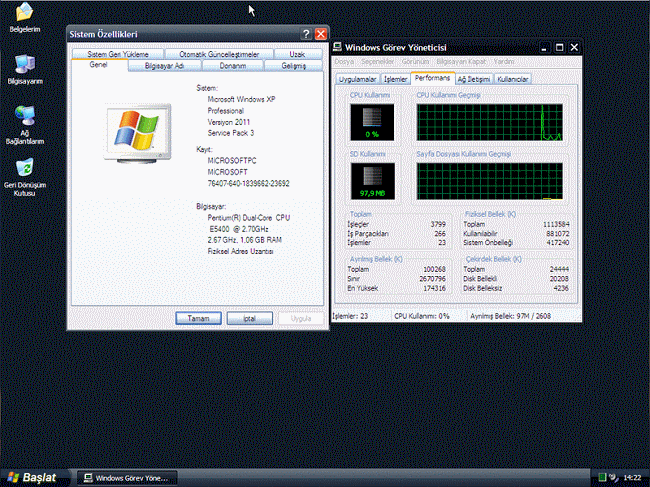Open the Yardım menu
Image resolution: width=650 pixels, height=487 pixels.
(504, 61)
